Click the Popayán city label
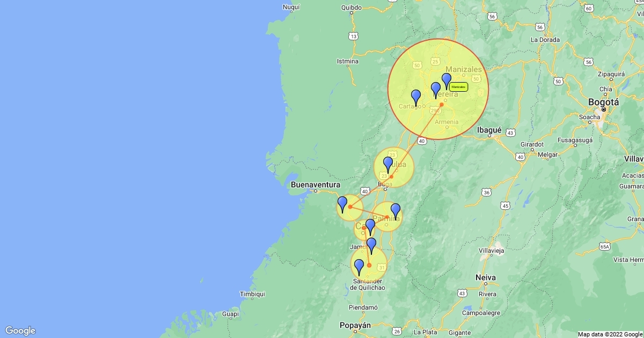644x338 pixels. click(x=355, y=325)
